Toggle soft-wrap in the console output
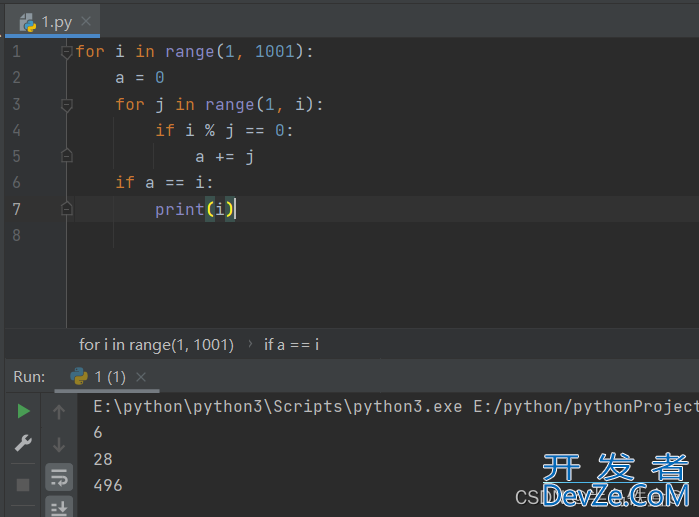The width and height of the screenshot is (699, 517). point(59,477)
